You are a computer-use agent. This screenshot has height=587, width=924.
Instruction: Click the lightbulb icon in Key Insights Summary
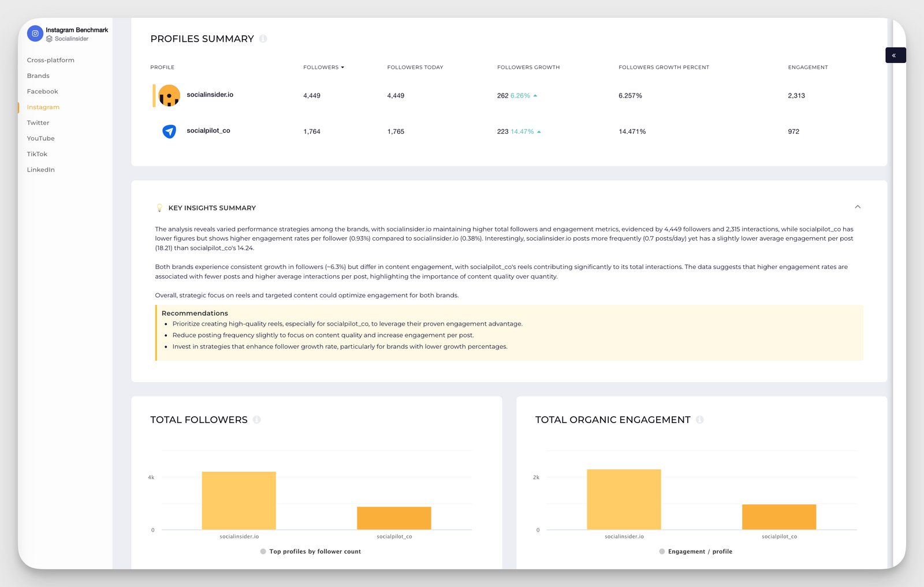point(159,207)
